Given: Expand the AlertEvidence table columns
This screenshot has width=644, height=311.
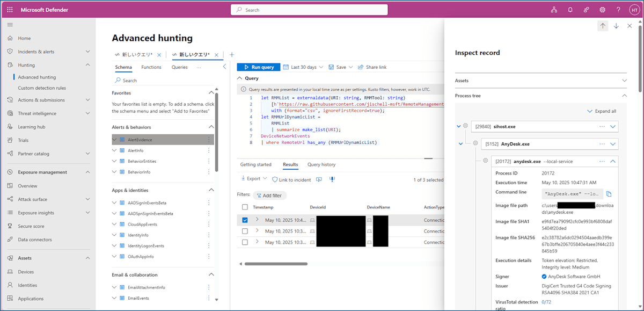Looking at the screenshot, I should (114, 140).
